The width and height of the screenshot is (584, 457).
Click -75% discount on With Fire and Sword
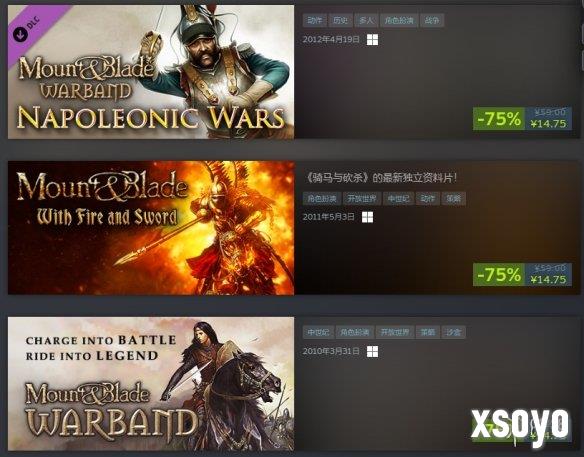point(499,274)
